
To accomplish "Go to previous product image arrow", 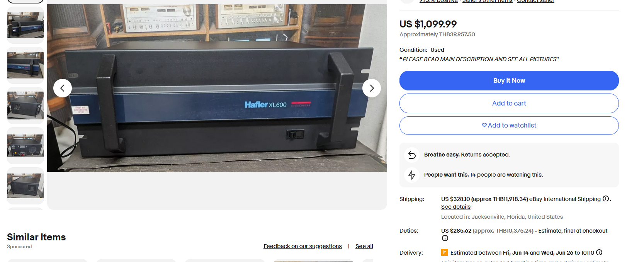I will pyautogui.click(x=63, y=88).
